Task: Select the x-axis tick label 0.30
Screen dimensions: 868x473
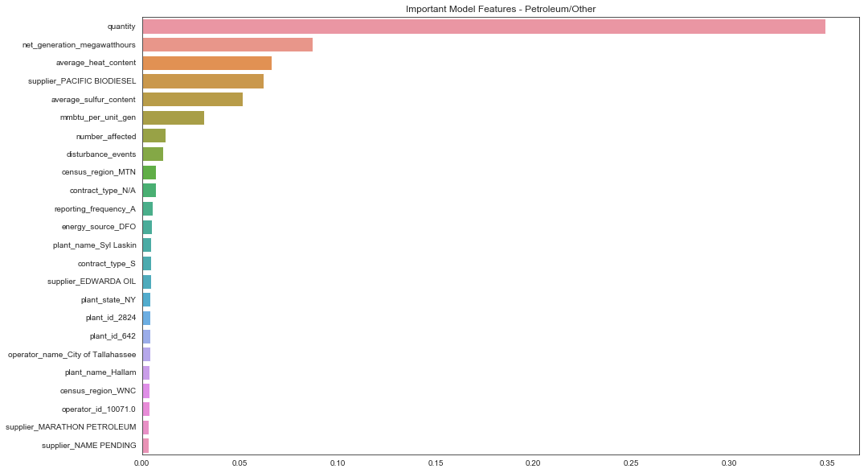Action: (729, 463)
